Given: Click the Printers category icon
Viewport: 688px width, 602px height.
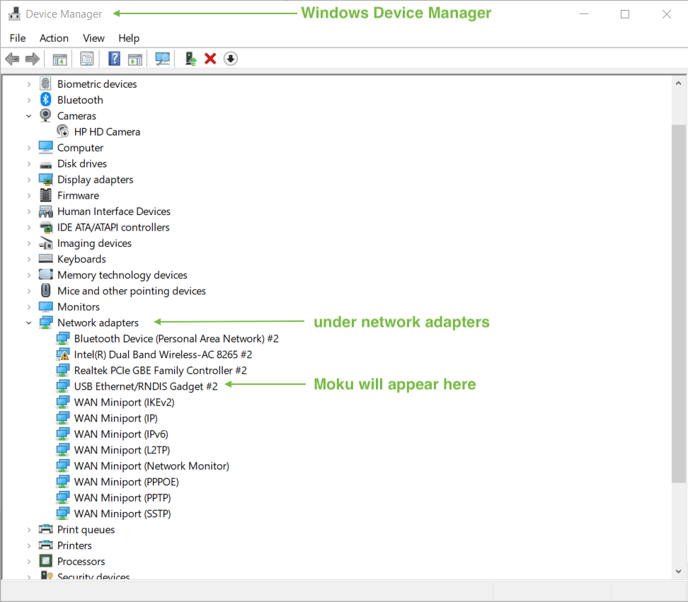Looking at the screenshot, I should (46, 545).
